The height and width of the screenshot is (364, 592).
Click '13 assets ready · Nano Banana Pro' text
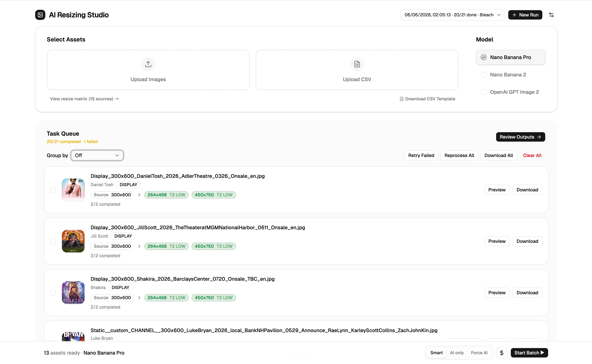coord(84,353)
